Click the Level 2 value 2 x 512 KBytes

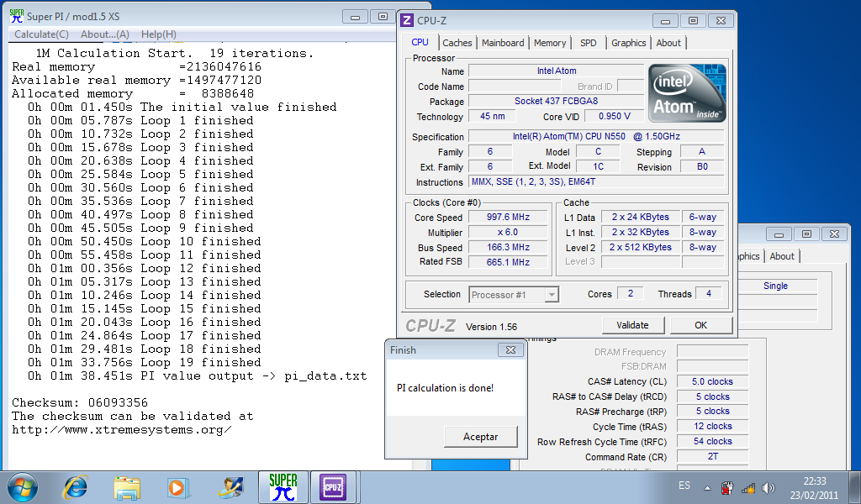(x=640, y=247)
